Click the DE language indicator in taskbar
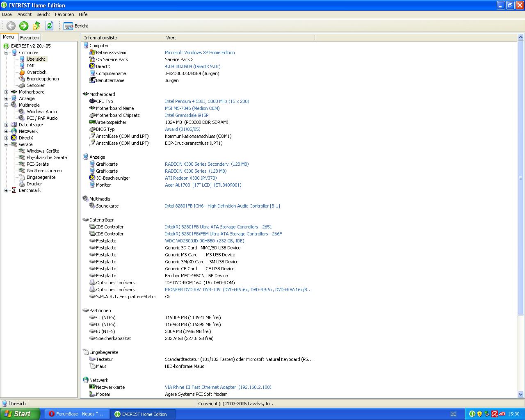This screenshot has width=525, height=420. [x=453, y=414]
